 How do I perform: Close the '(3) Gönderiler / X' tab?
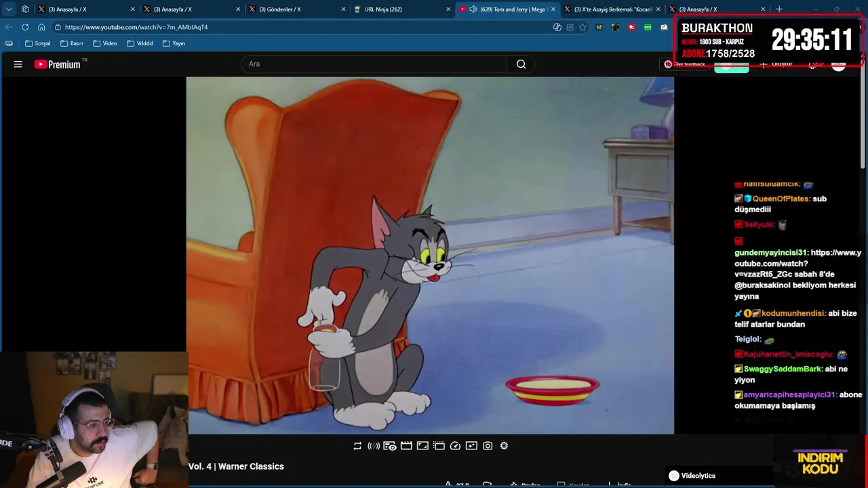[x=343, y=9]
